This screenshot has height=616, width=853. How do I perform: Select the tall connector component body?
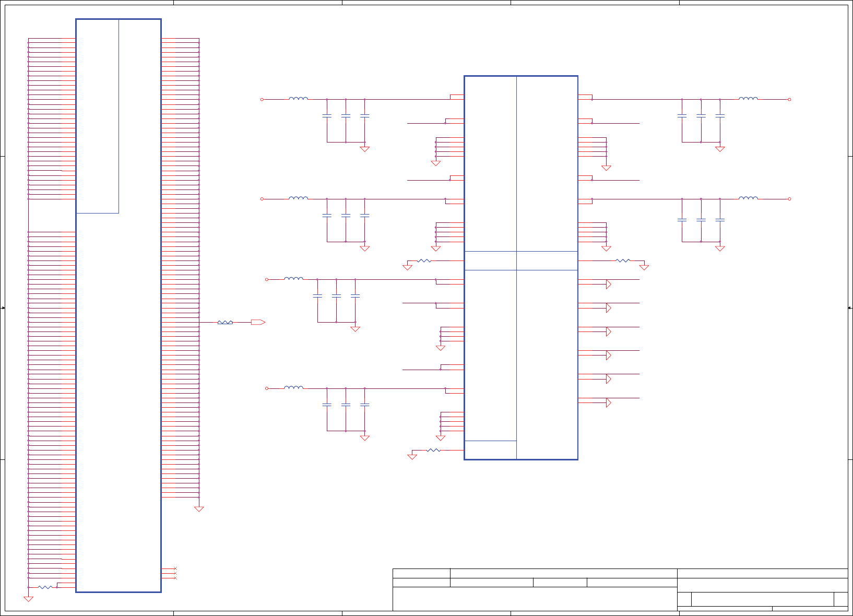pyautogui.click(x=119, y=305)
